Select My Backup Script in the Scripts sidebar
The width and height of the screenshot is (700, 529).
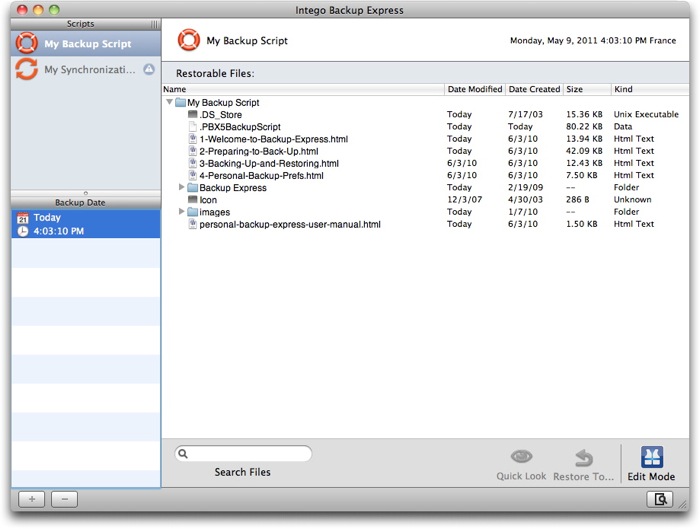click(x=86, y=43)
